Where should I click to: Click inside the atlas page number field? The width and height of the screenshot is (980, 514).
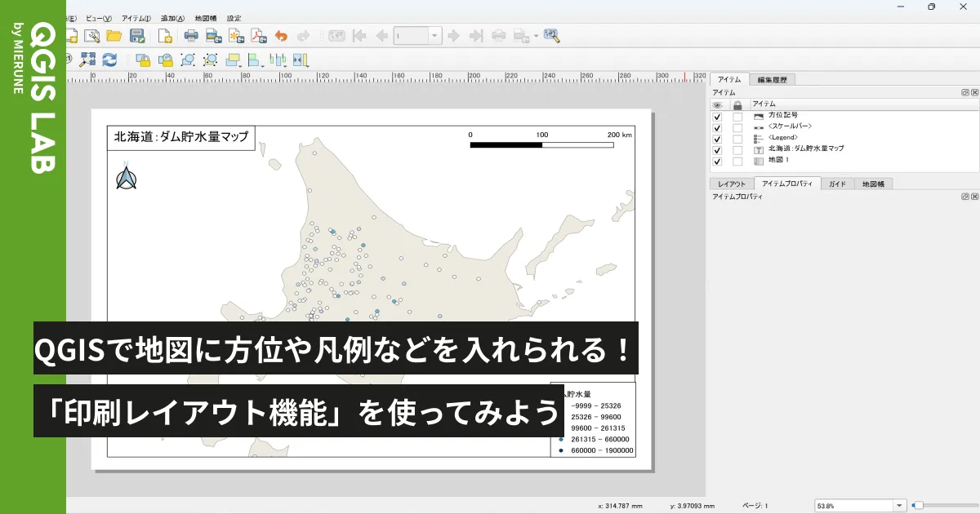pos(412,36)
